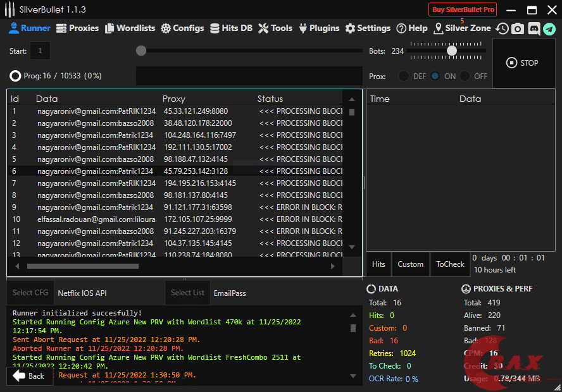Click the camera screenshot icon

pyautogui.click(x=518, y=28)
